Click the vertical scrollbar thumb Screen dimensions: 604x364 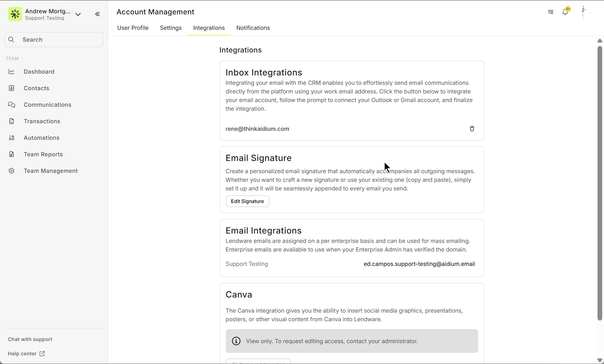point(600,183)
